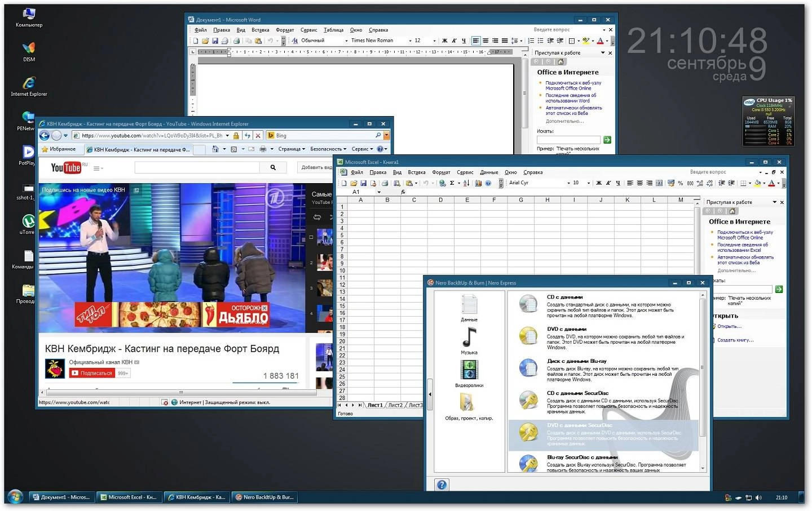Open the Arial Cyr font dropdown in Excel
The width and height of the screenshot is (812, 511).
point(568,183)
